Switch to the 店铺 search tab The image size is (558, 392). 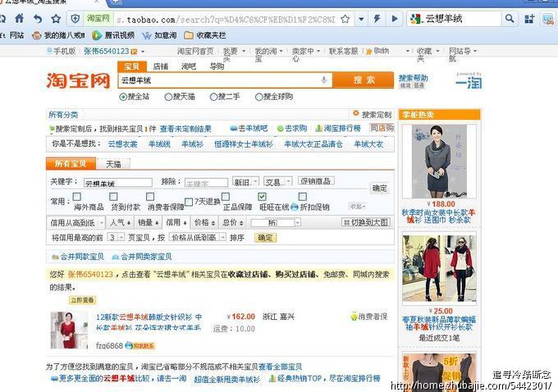click(x=161, y=66)
